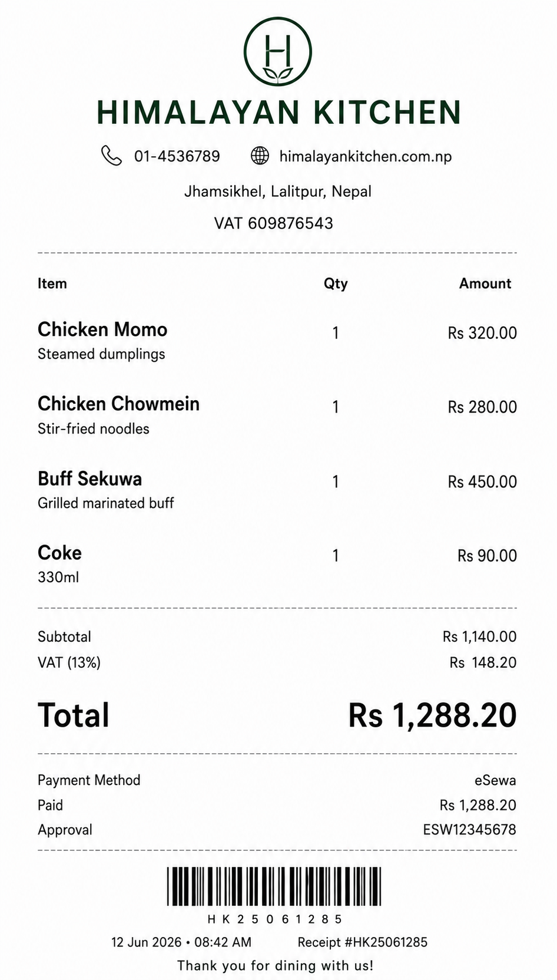This screenshot has width=557, height=980.
Task: Click the VAT 609876543 number
Action: pyautogui.click(x=274, y=223)
